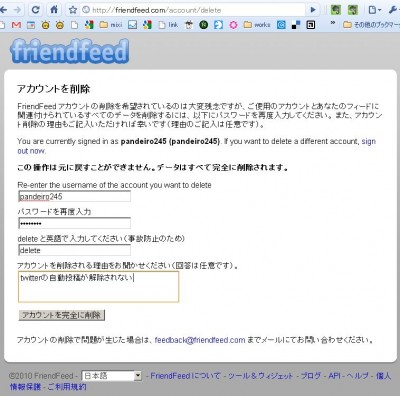Image resolution: width=400 pixels, height=396 pixels.
Task: Expand the works bookmarks folder
Action: point(257,25)
